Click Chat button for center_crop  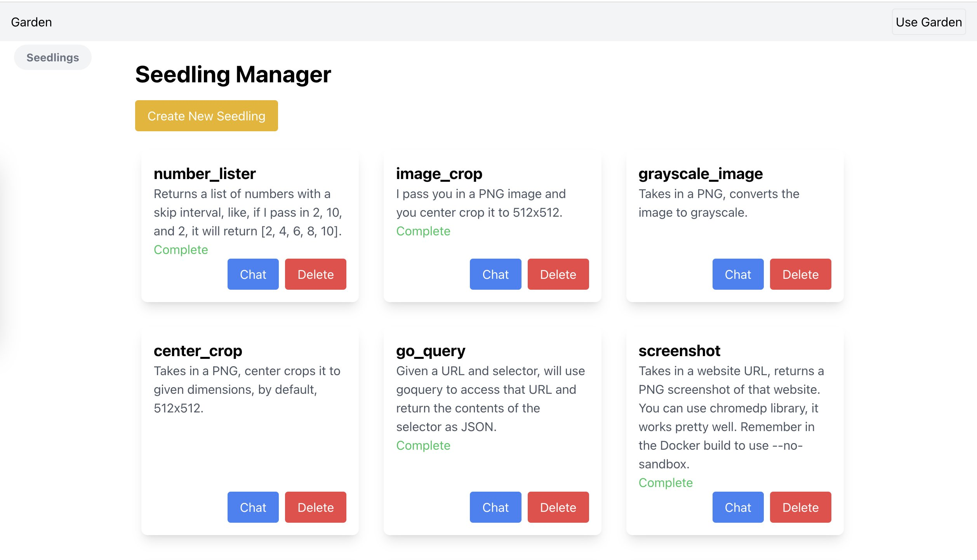click(x=253, y=507)
